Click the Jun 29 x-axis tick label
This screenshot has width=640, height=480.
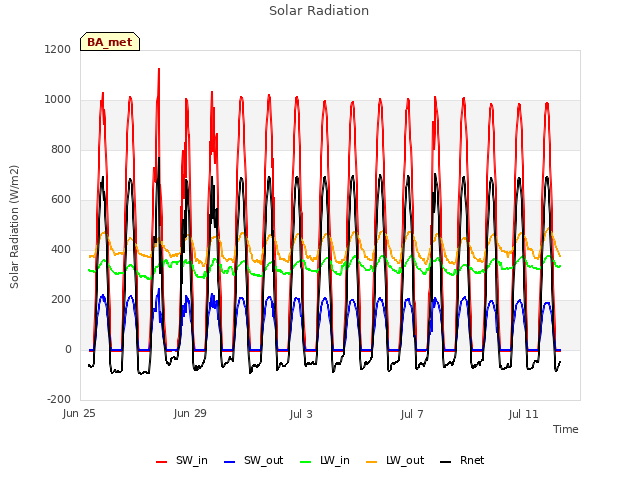point(190,414)
